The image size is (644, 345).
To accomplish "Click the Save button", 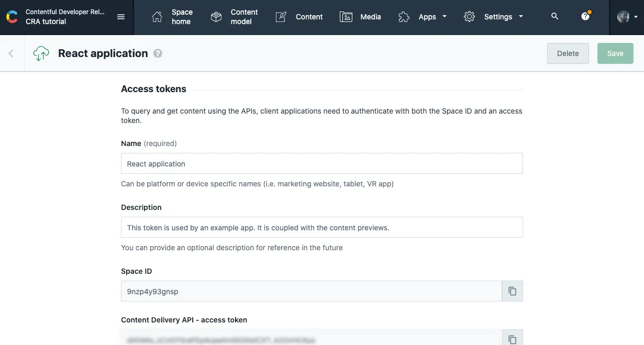I will (615, 53).
